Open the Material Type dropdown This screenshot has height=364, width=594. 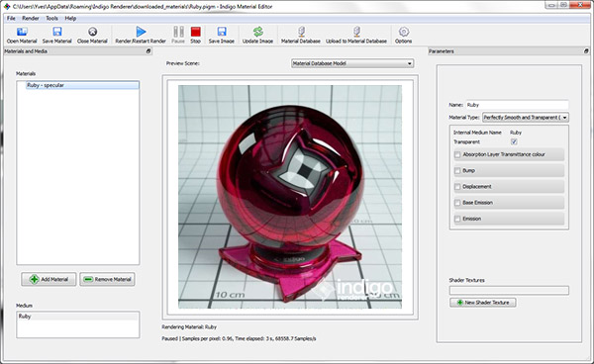[526, 118]
